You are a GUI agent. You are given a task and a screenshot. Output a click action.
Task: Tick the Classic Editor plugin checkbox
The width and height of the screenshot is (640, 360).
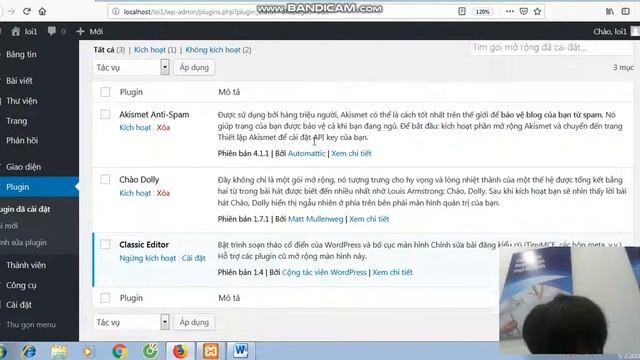click(x=105, y=244)
